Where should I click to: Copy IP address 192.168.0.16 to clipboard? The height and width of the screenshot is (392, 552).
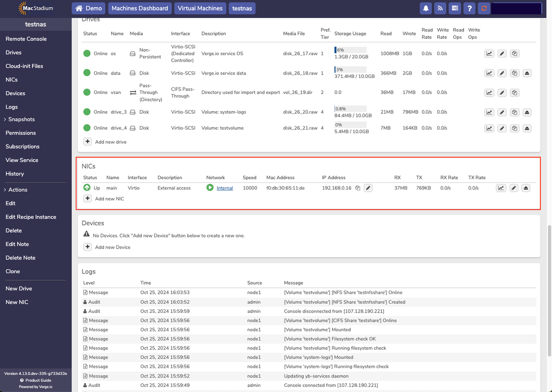358,188
